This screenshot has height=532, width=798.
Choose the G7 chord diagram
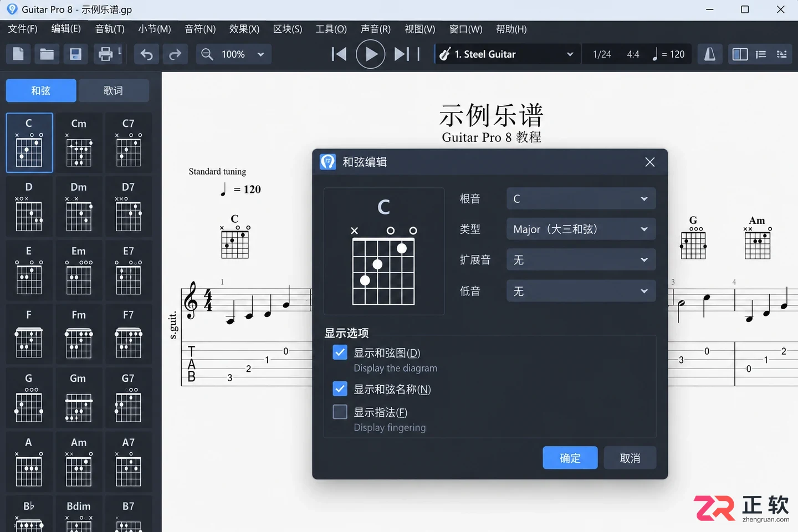(128, 398)
